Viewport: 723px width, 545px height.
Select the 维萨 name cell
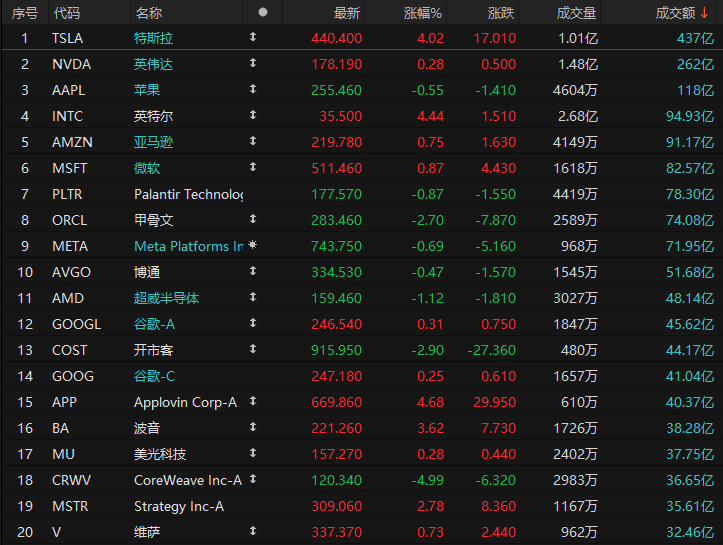(x=147, y=533)
